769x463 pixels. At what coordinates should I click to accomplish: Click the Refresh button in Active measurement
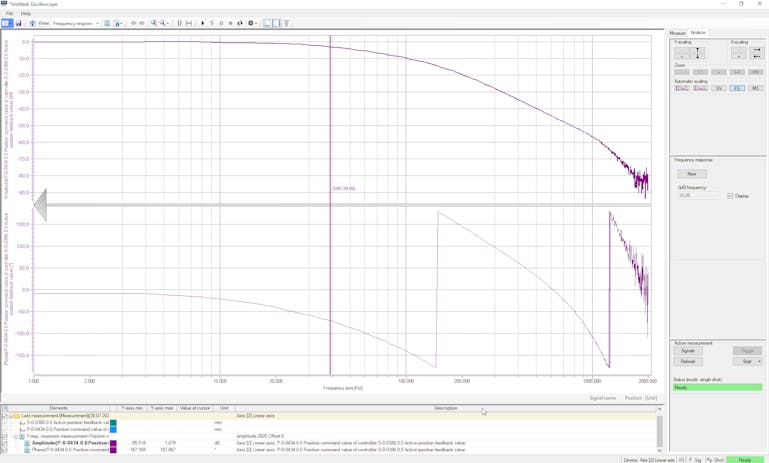tap(688, 361)
